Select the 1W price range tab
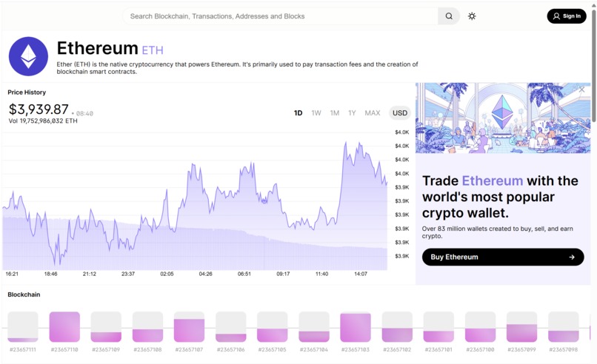 (316, 113)
